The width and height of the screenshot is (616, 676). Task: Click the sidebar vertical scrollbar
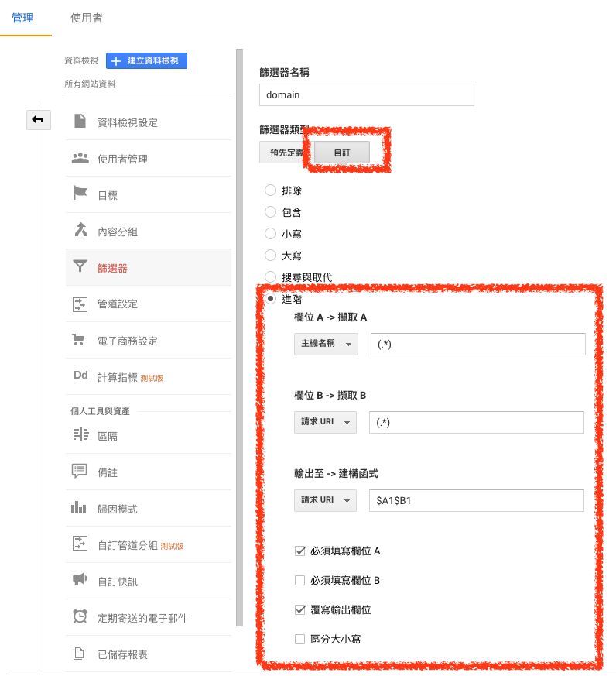point(239,337)
